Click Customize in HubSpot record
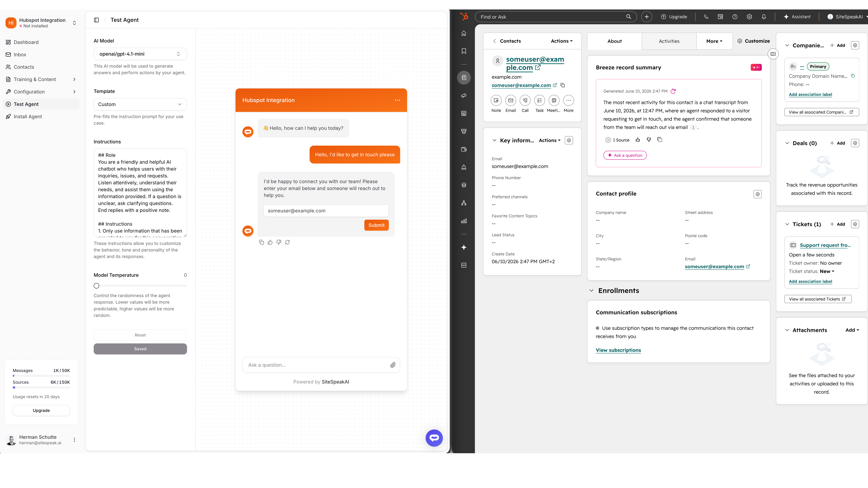Screen dimensions: 868x488 click(x=753, y=41)
